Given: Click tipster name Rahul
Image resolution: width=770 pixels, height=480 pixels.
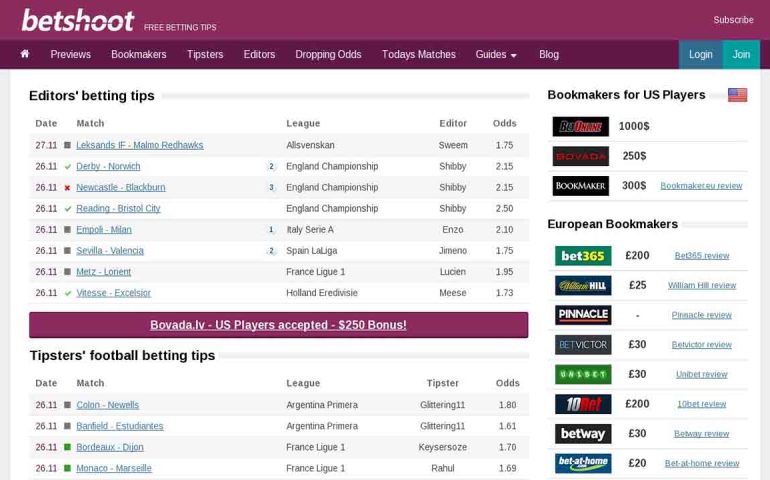Looking at the screenshot, I should pos(442,469).
